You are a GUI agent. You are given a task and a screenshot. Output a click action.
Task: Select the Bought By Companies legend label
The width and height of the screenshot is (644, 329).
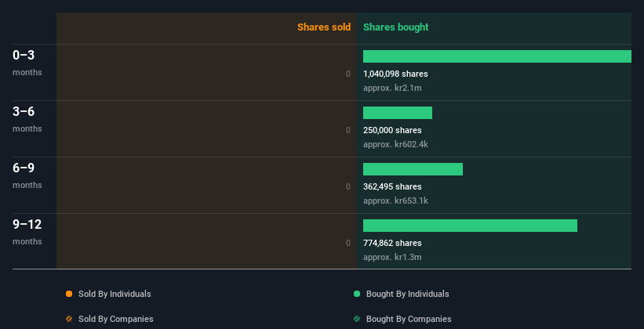click(x=409, y=319)
